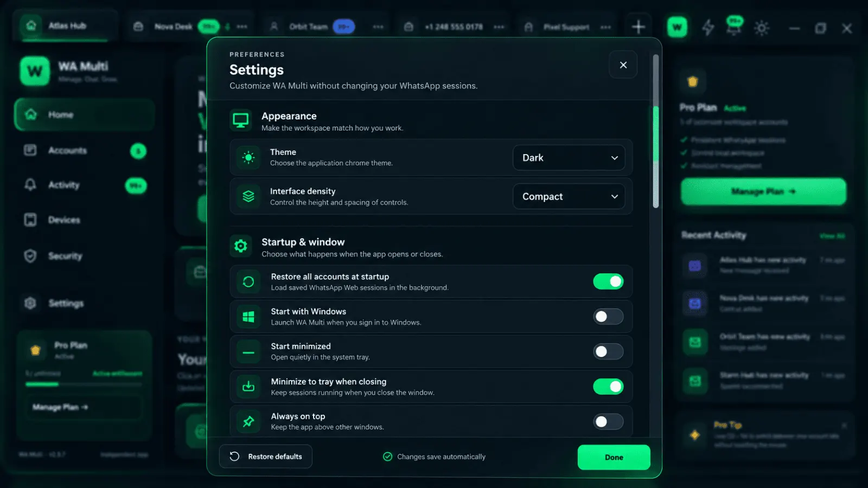Open Activity in the sidebar
This screenshot has width=868, height=488.
click(x=84, y=185)
